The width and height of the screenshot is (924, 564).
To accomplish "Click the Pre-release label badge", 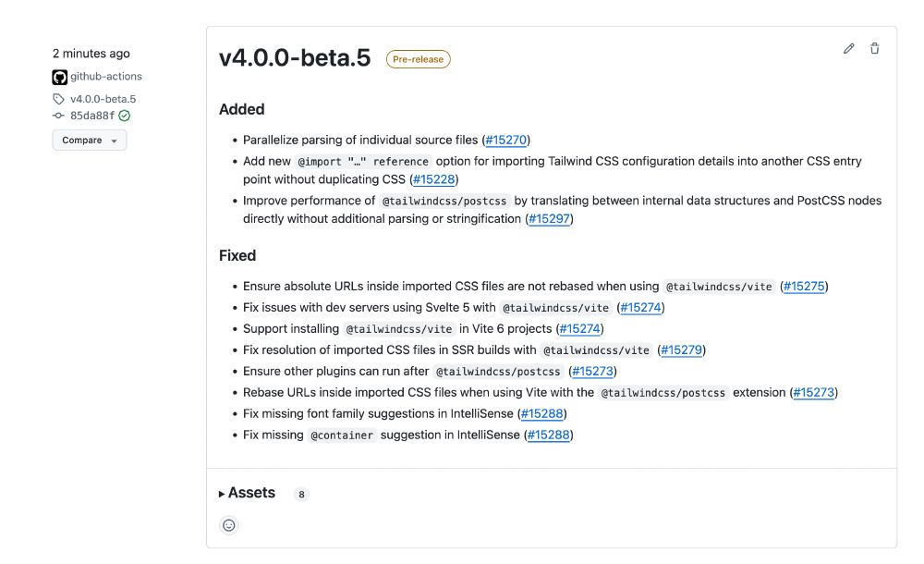I will 419,59.
